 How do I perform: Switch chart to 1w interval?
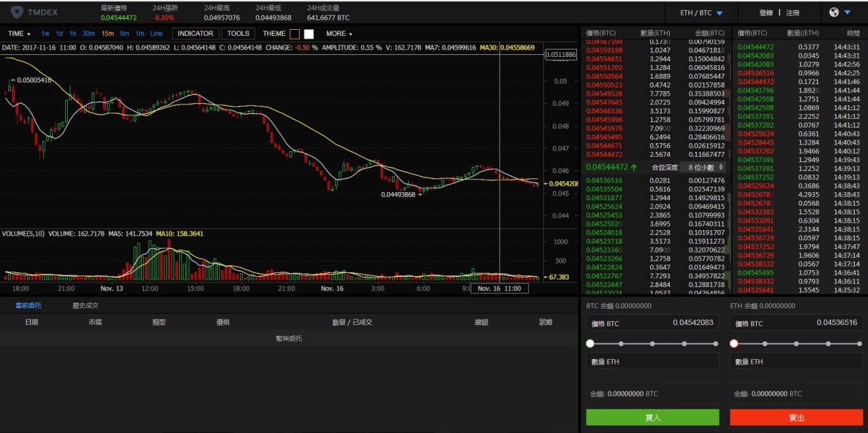[x=45, y=33]
